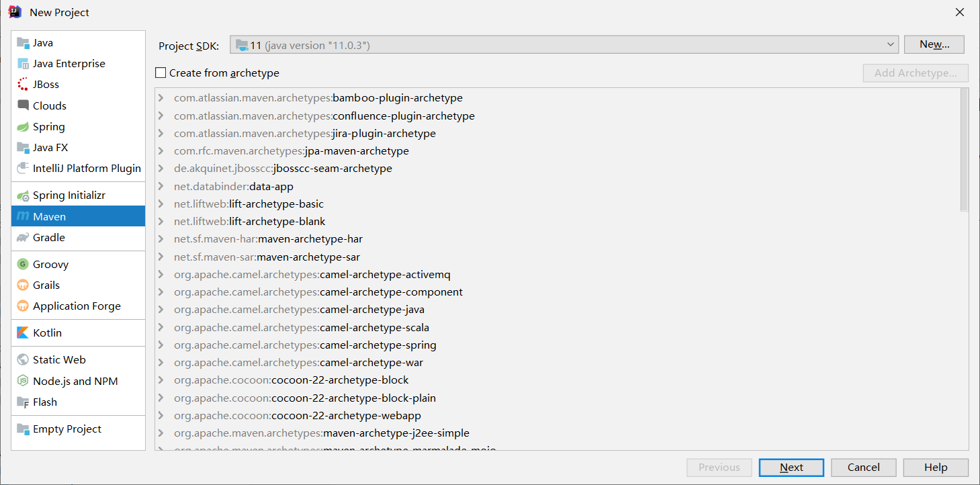Viewport: 980px width, 485px height.
Task: Click the Application Forge icon
Action: coord(23,306)
